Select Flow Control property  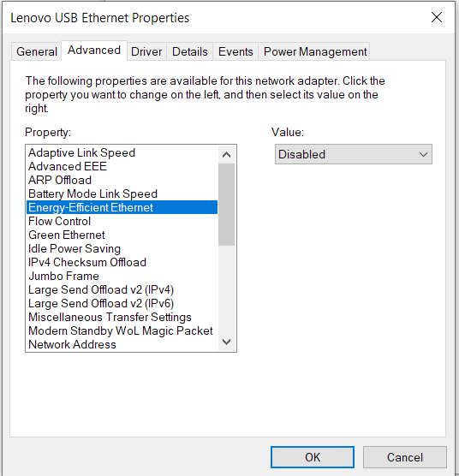[x=122, y=221]
